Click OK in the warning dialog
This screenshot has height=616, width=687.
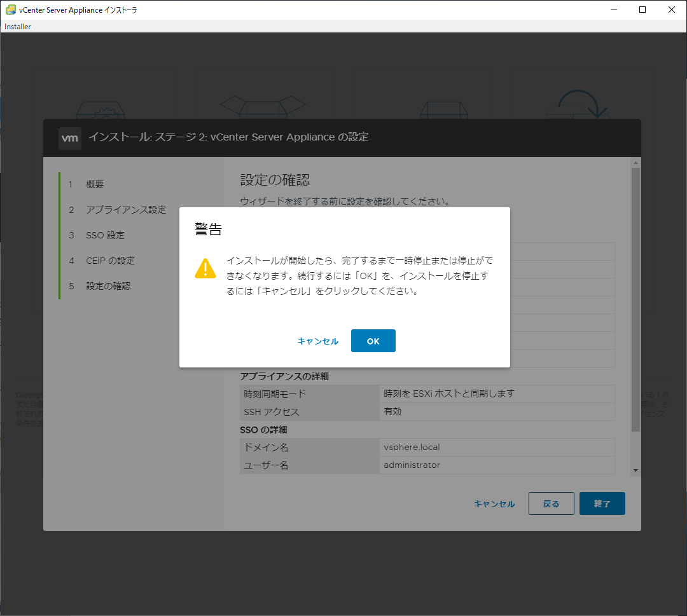tap(373, 341)
